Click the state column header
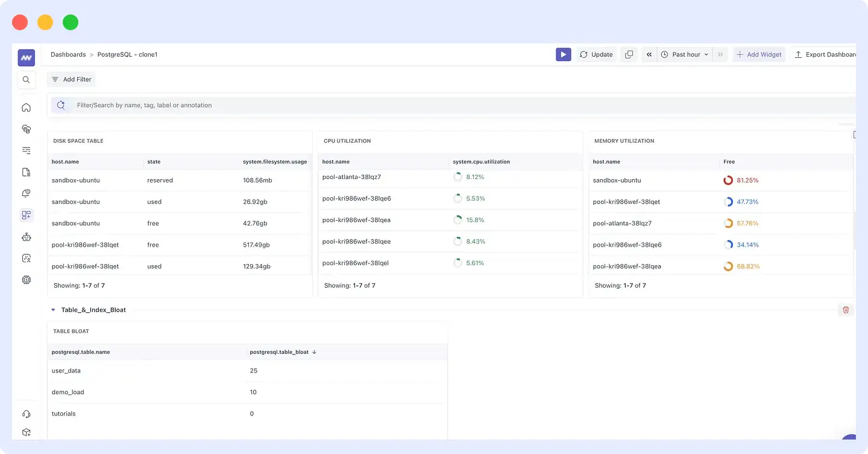This screenshot has height=454, width=868. (154, 162)
